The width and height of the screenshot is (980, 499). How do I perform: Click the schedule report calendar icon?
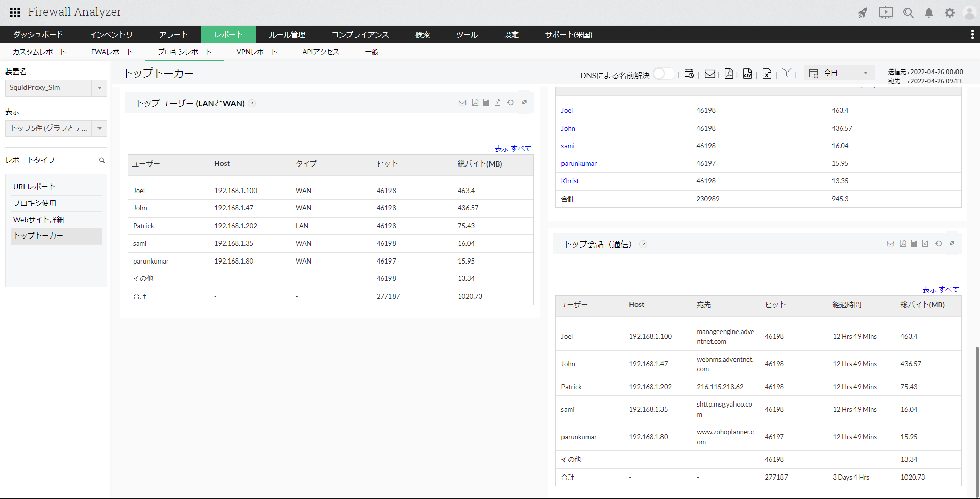pos(689,74)
